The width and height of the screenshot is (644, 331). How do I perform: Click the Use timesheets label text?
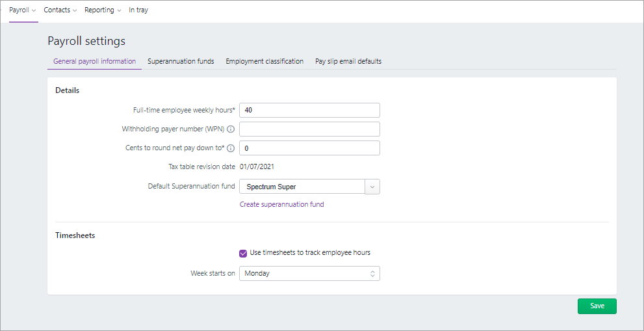click(x=310, y=252)
